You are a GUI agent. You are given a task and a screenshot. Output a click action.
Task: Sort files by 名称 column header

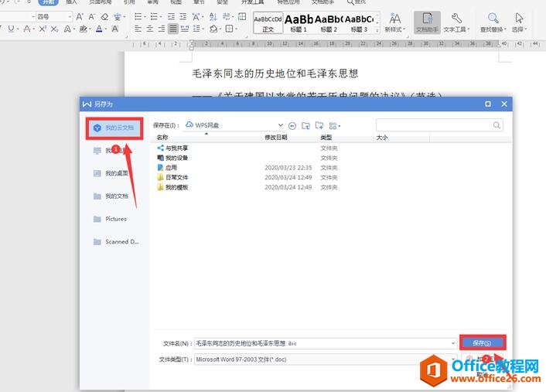coord(206,138)
